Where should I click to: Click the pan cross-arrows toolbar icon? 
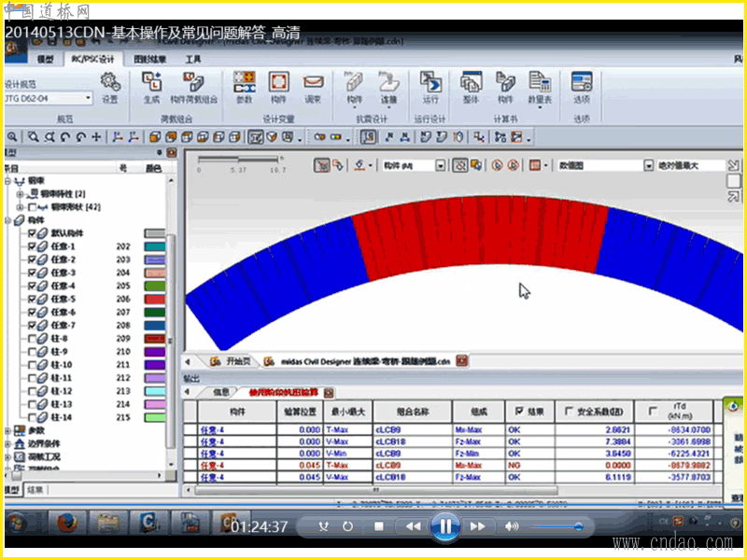pos(96,137)
